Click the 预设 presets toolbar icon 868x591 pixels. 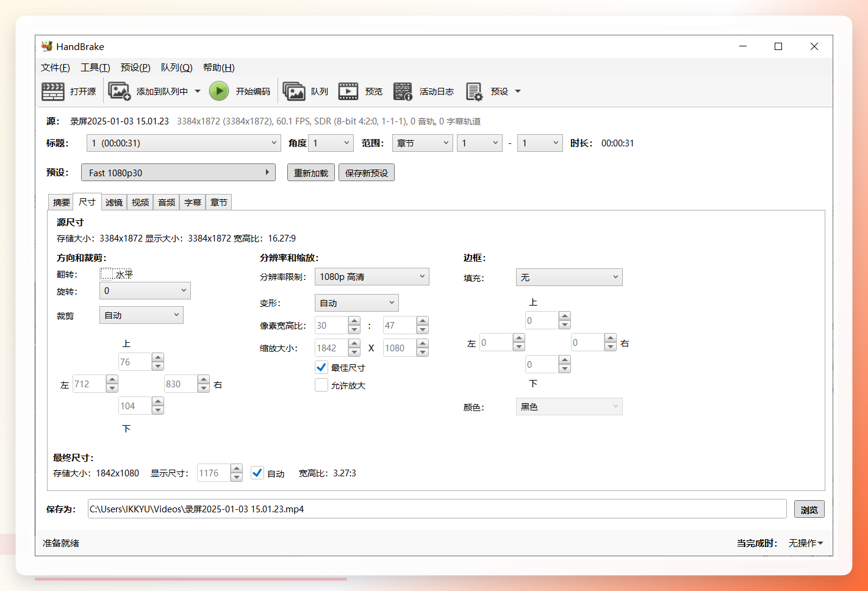475,91
